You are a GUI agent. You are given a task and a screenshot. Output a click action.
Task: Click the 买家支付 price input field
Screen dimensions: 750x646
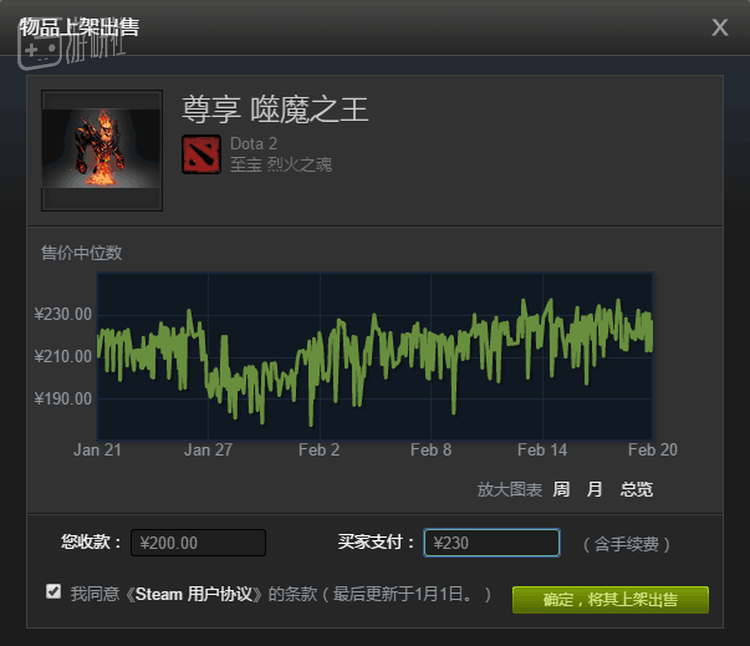click(492, 543)
